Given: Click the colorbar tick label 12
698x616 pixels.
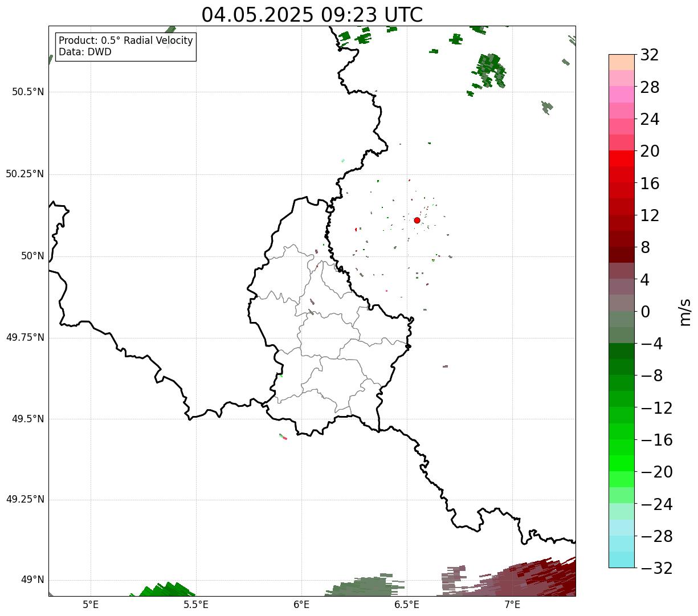Looking at the screenshot, I should click(x=650, y=215).
